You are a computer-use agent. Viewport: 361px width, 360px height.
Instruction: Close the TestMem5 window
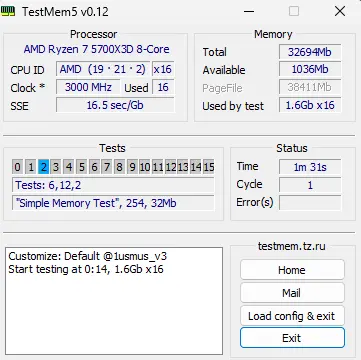(x=340, y=12)
